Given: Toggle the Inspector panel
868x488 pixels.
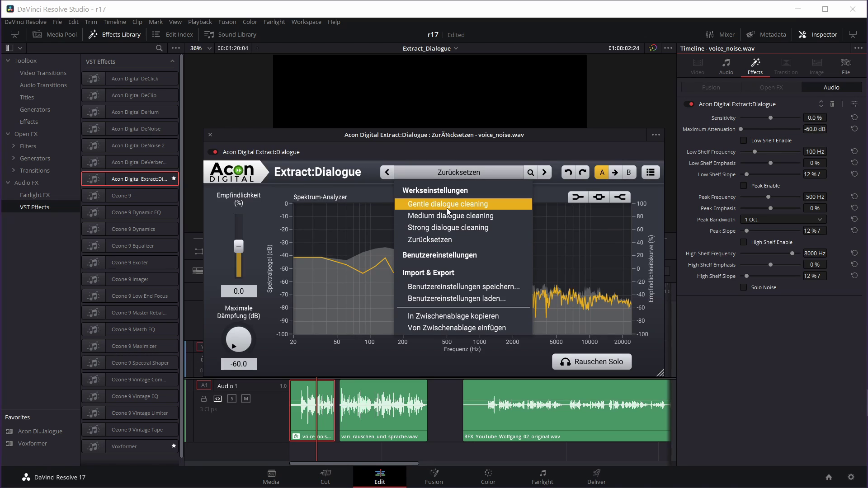Looking at the screenshot, I should (x=818, y=34).
